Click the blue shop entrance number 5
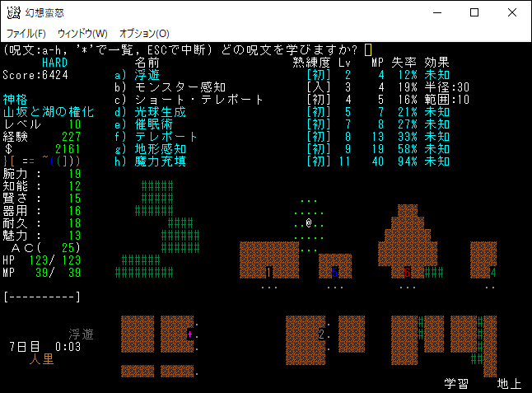 coord(334,273)
